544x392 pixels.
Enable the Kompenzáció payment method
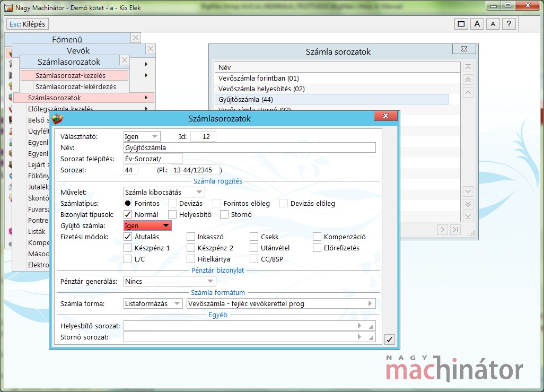pyautogui.click(x=317, y=237)
